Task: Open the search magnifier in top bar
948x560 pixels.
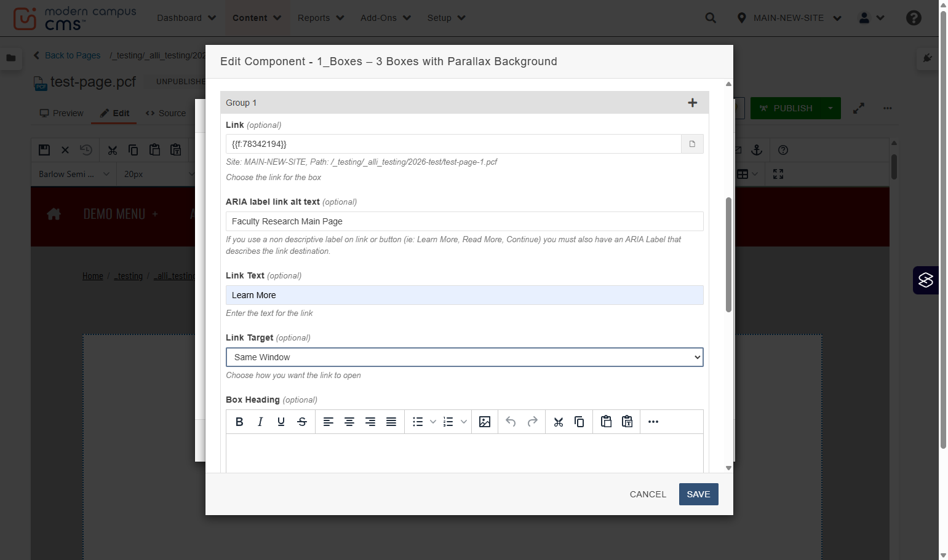Action: 711,18
